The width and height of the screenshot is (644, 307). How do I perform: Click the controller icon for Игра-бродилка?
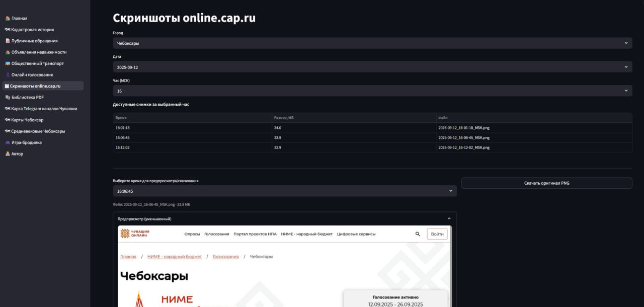tap(7, 142)
